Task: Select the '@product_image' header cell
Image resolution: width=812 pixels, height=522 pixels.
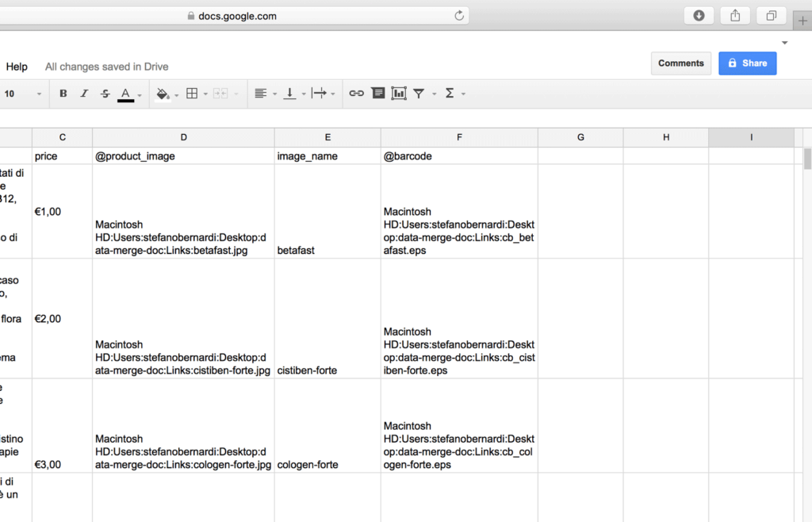Action: pos(183,155)
